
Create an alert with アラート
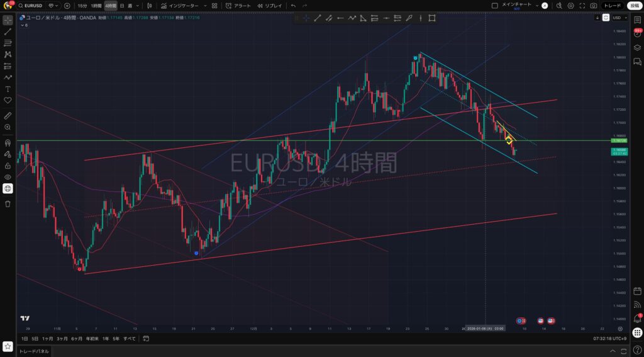pos(238,6)
